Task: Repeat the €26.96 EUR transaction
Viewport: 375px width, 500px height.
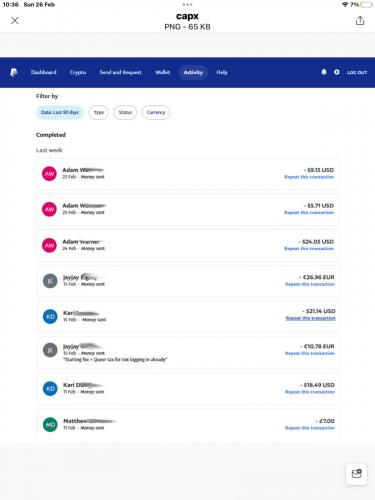Action: pos(310,284)
